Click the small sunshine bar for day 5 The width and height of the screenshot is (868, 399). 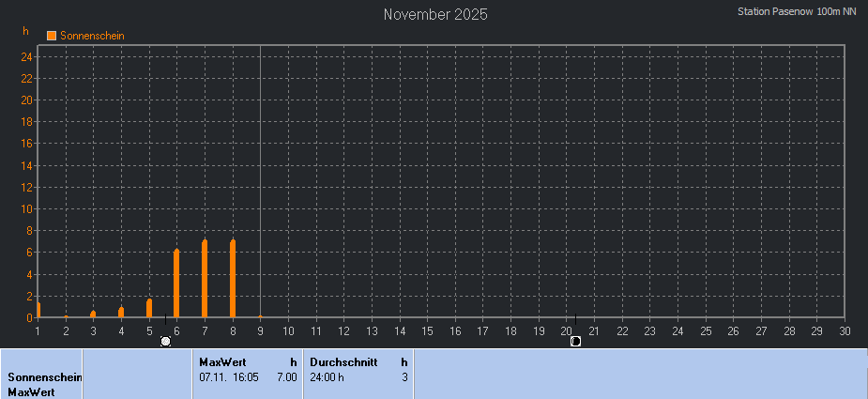click(149, 308)
